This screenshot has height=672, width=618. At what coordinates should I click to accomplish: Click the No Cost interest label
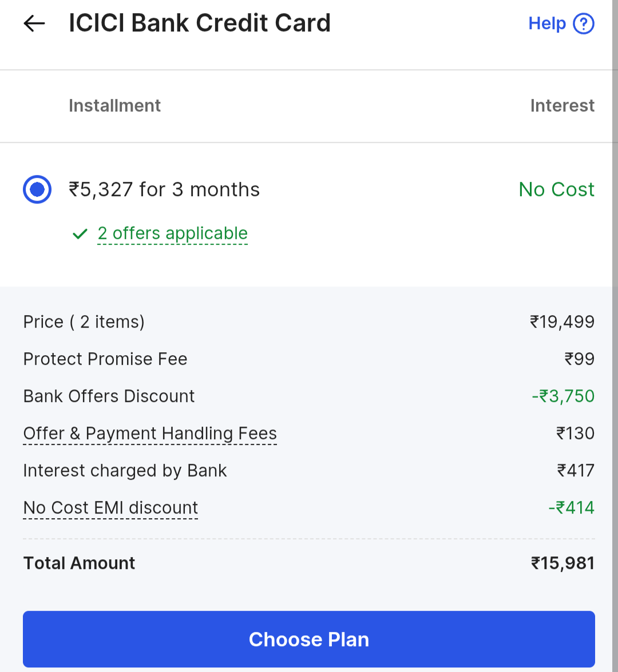(x=556, y=189)
